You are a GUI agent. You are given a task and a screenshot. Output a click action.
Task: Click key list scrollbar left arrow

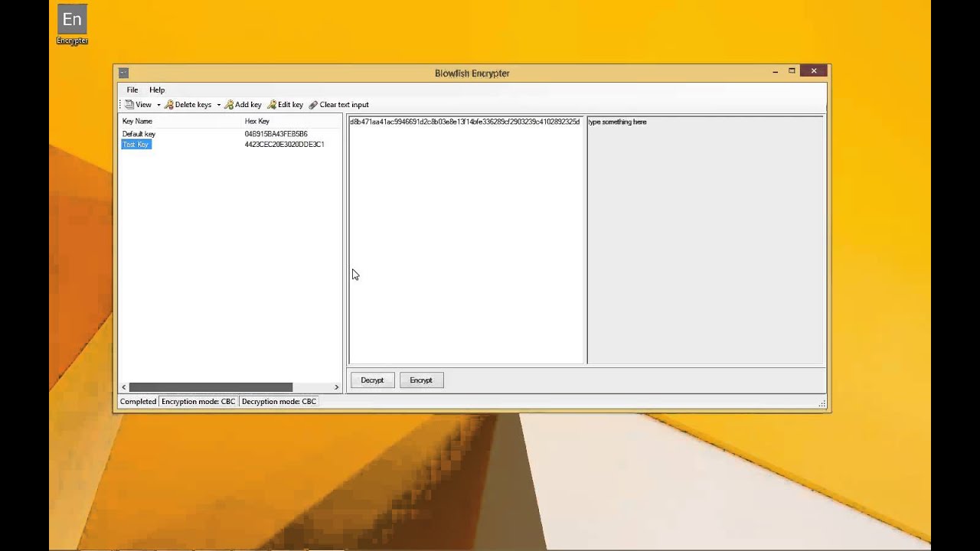click(x=124, y=387)
